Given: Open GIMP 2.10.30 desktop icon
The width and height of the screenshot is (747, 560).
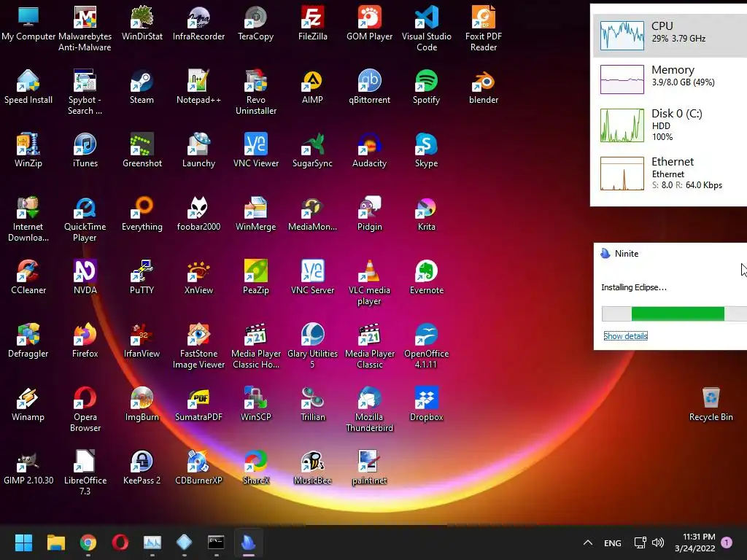Looking at the screenshot, I should [28, 467].
